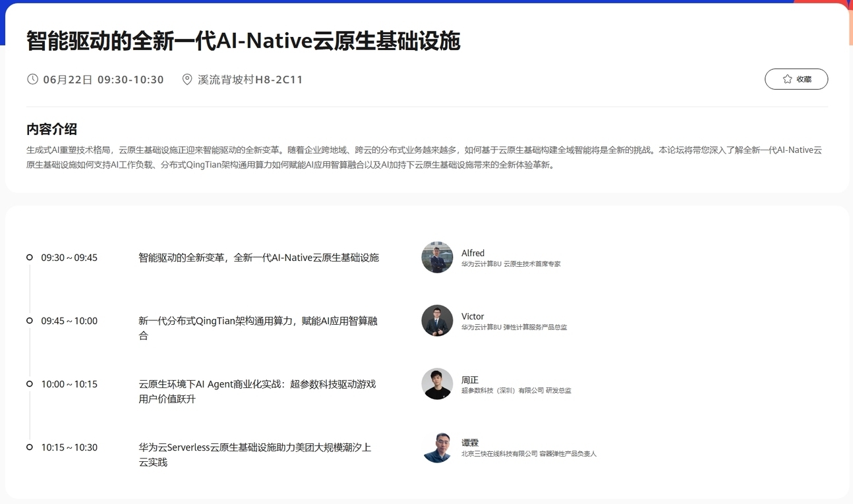Click the speaker name Alfred
This screenshot has width=853, height=504.
[473, 253]
